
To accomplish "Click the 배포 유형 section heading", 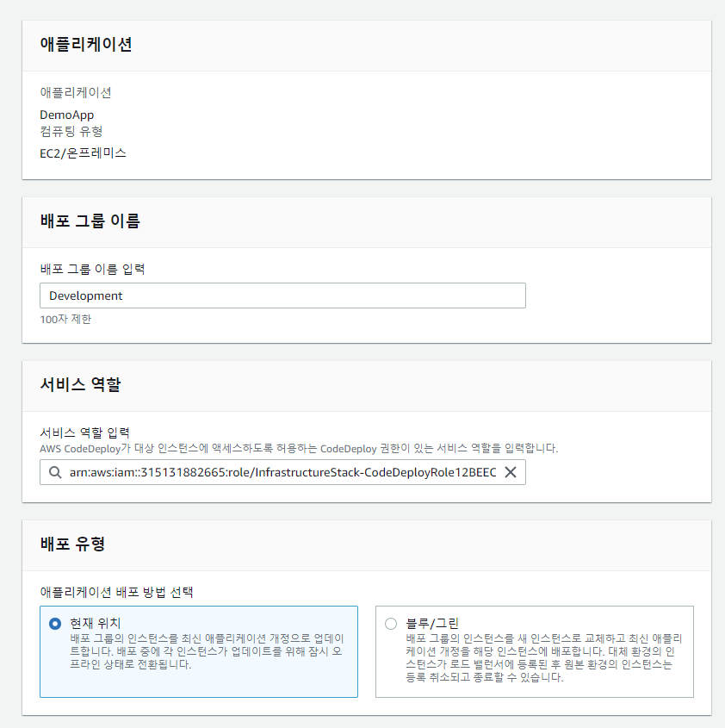I will [x=72, y=544].
